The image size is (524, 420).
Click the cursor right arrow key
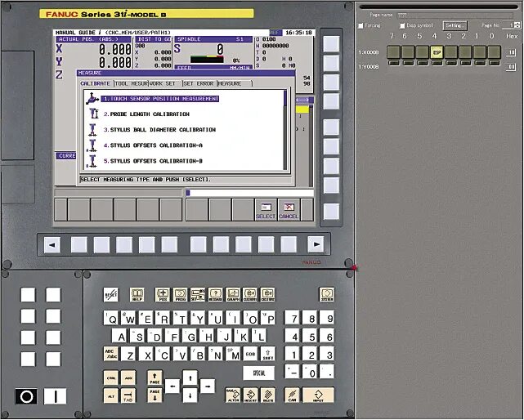pos(208,386)
